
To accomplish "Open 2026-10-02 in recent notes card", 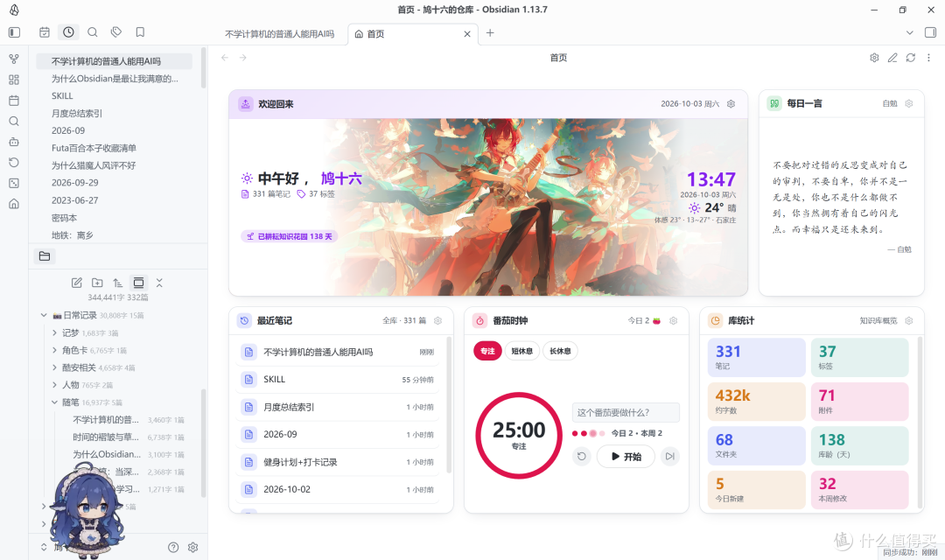I will coord(338,489).
